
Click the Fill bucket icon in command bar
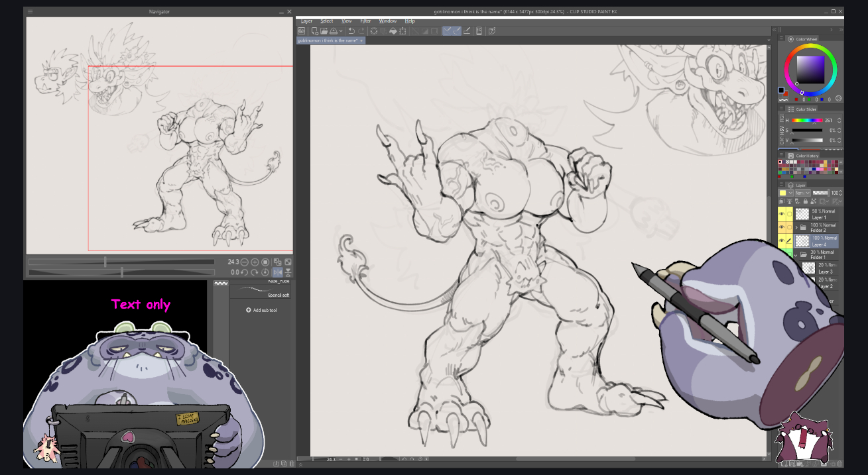(x=393, y=31)
